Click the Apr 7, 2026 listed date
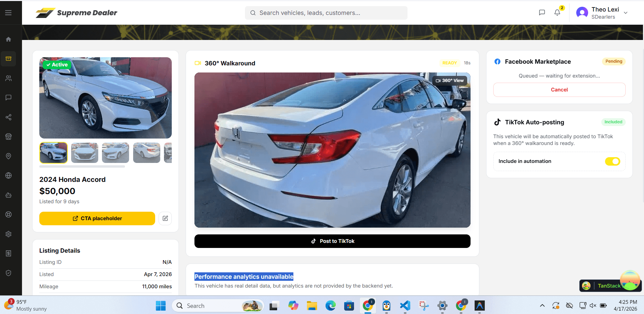The height and width of the screenshot is (314, 644). pyautogui.click(x=158, y=274)
